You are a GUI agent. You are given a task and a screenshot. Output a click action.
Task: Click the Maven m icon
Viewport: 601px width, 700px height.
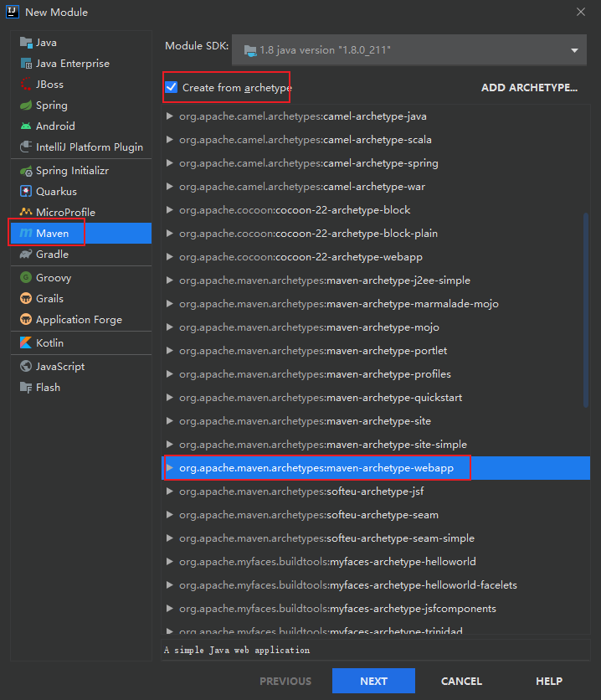point(26,233)
